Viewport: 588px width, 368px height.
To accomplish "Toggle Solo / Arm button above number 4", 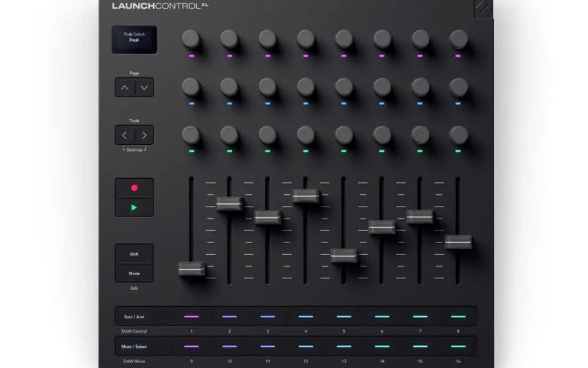I will [x=306, y=316].
